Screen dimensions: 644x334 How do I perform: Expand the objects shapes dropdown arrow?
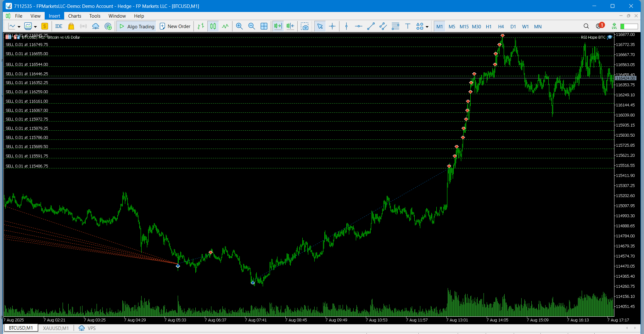(427, 27)
